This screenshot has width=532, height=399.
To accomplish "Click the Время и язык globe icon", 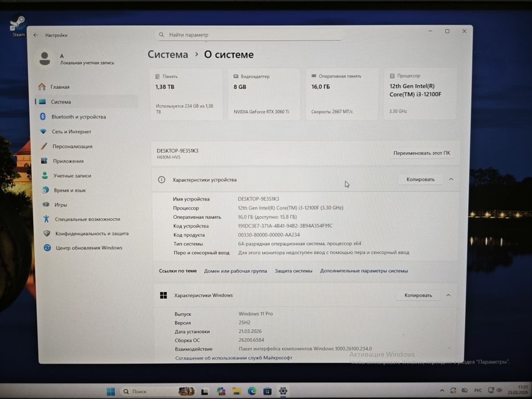I will click(x=46, y=190).
